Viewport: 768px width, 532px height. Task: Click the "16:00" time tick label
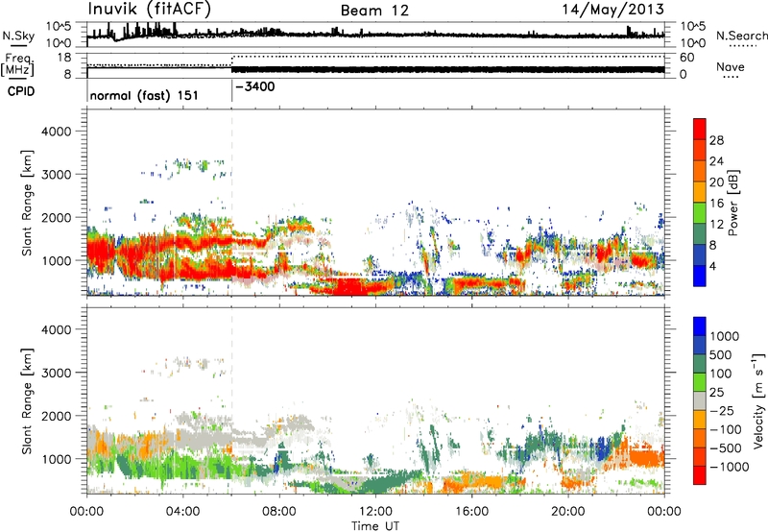click(471, 512)
